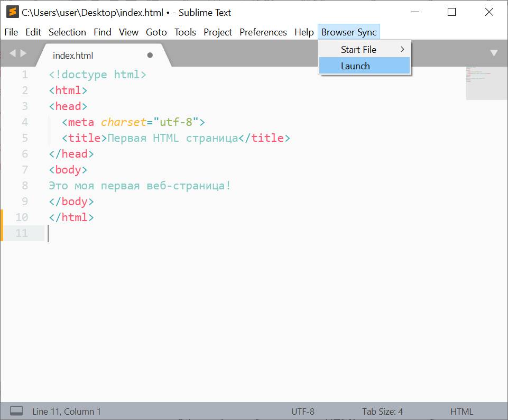This screenshot has height=420, width=508.
Task: Click the minimap code preview
Action: point(486,83)
